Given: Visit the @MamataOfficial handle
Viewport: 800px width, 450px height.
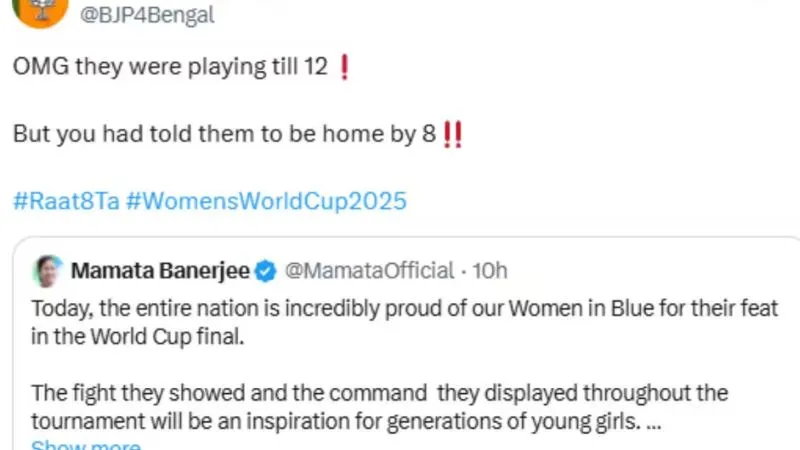Looking at the screenshot, I should tap(370, 270).
